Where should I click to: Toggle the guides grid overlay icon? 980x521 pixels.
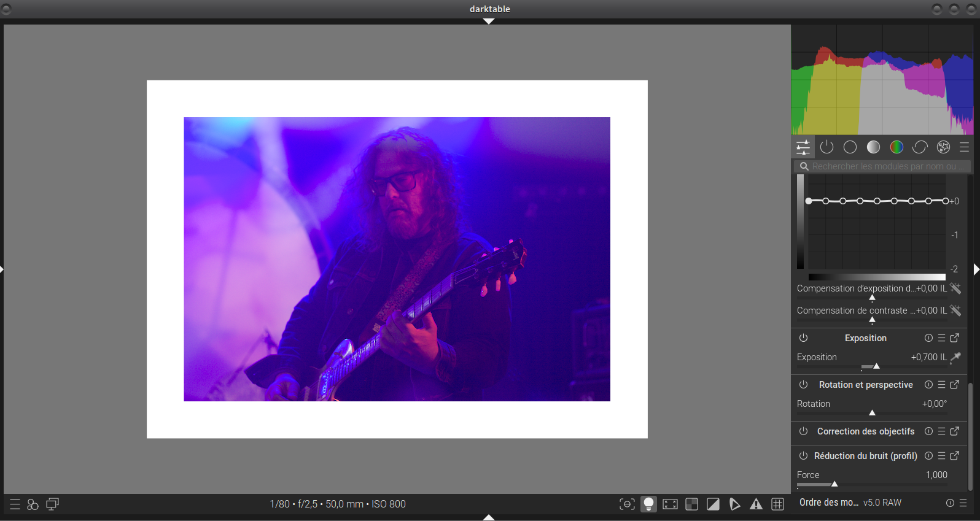click(x=777, y=504)
